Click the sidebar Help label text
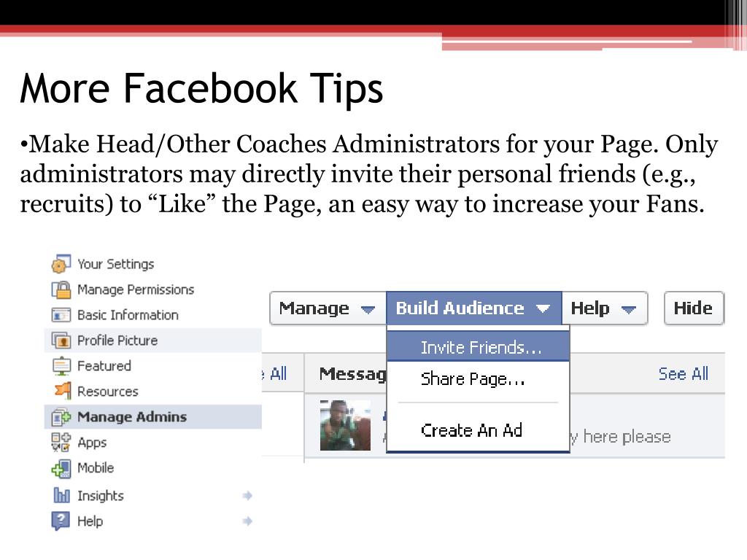The width and height of the screenshot is (747, 560). point(90,521)
